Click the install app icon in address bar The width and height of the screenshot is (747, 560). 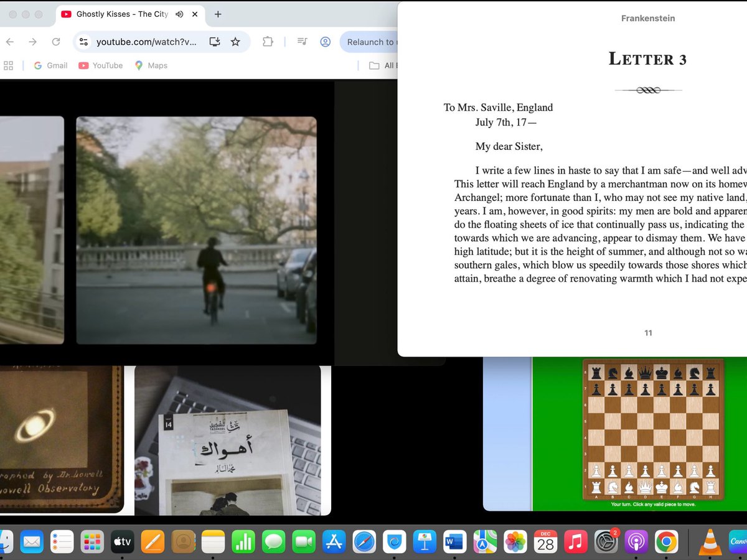[215, 42]
